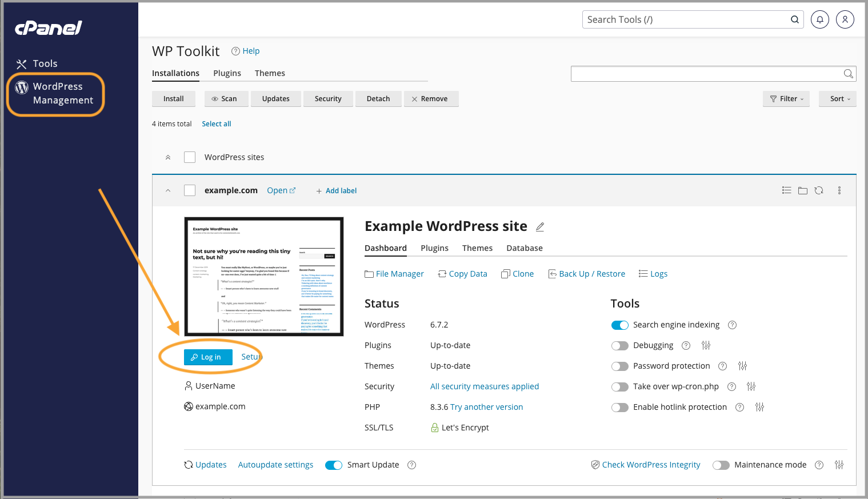
Task: Enable Maintenance mode toggle
Action: coord(721,465)
